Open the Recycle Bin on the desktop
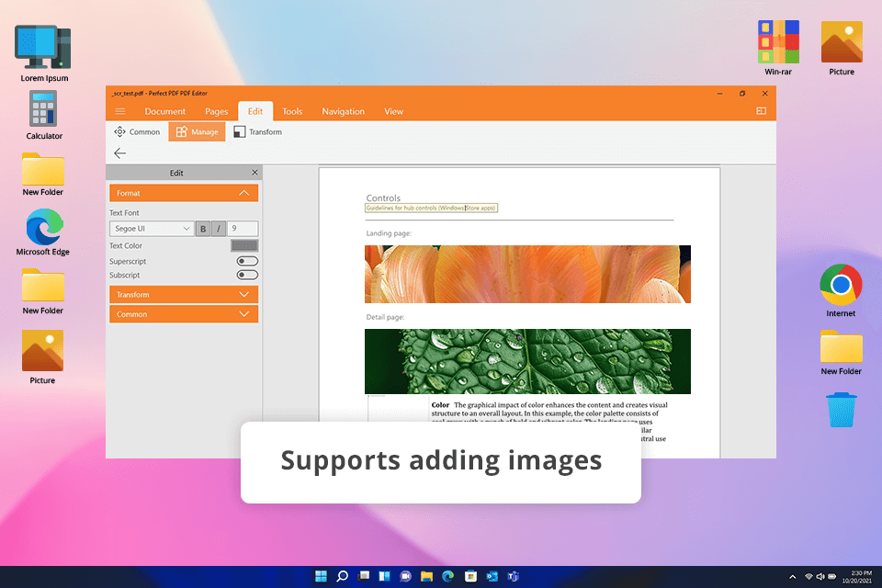 coord(842,410)
